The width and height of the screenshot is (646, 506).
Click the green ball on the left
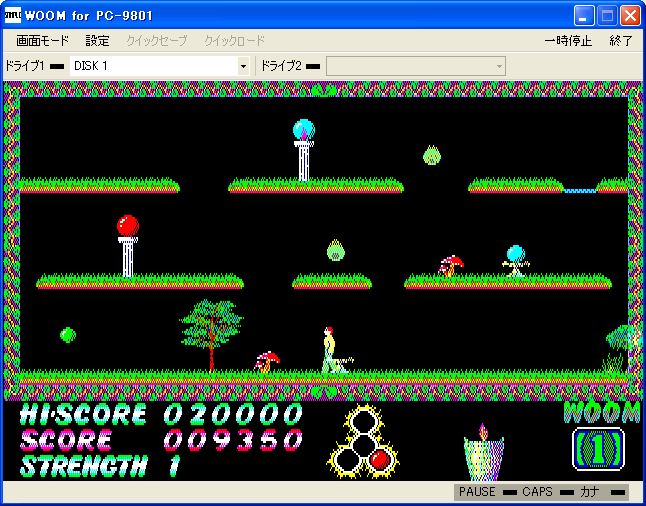coord(68,335)
